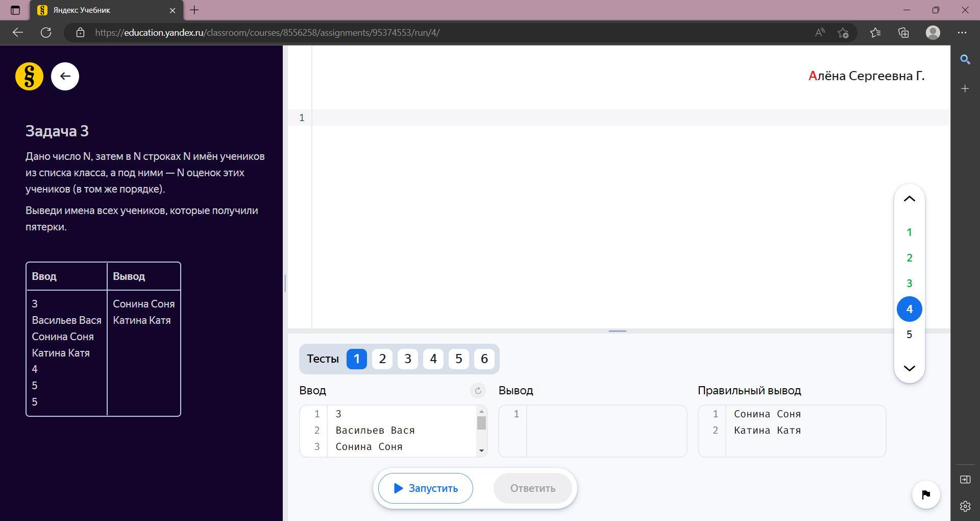The height and width of the screenshot is (521, 980).
Task: Go to task 3 in the navigator
Action: click(909, 283)
